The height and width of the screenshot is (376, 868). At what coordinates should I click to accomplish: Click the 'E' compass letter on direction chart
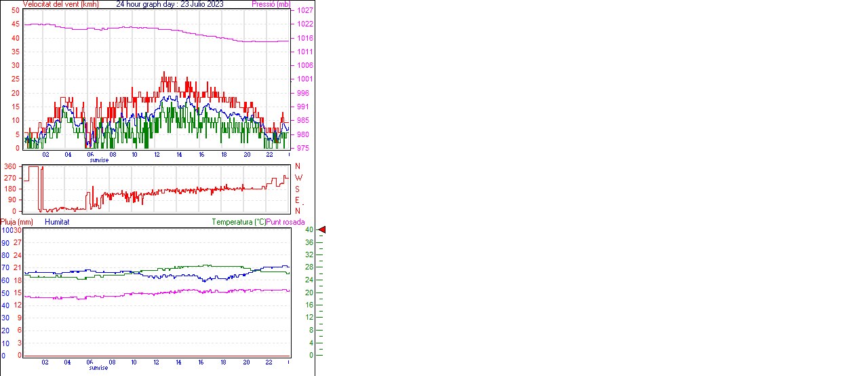tap(297, 200)
